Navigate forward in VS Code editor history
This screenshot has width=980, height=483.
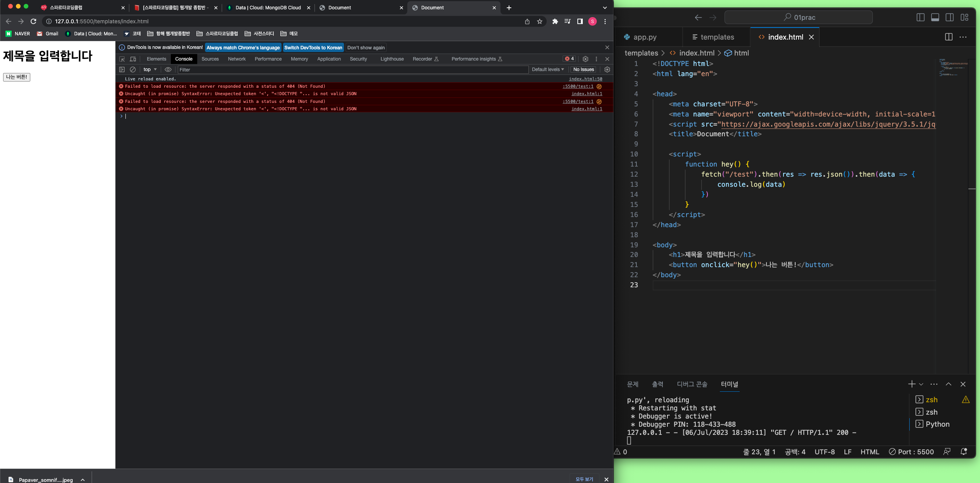click(x=713, y=17)
